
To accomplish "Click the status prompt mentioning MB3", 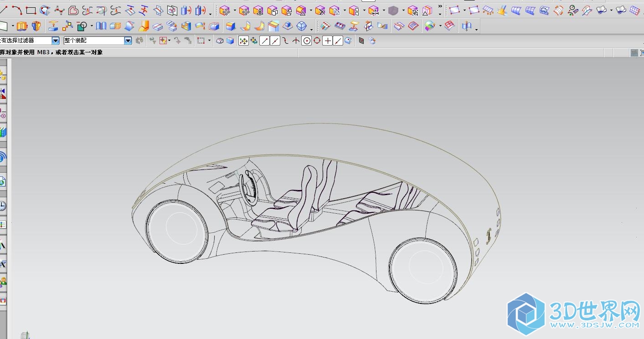I will [x=51, y=52].
